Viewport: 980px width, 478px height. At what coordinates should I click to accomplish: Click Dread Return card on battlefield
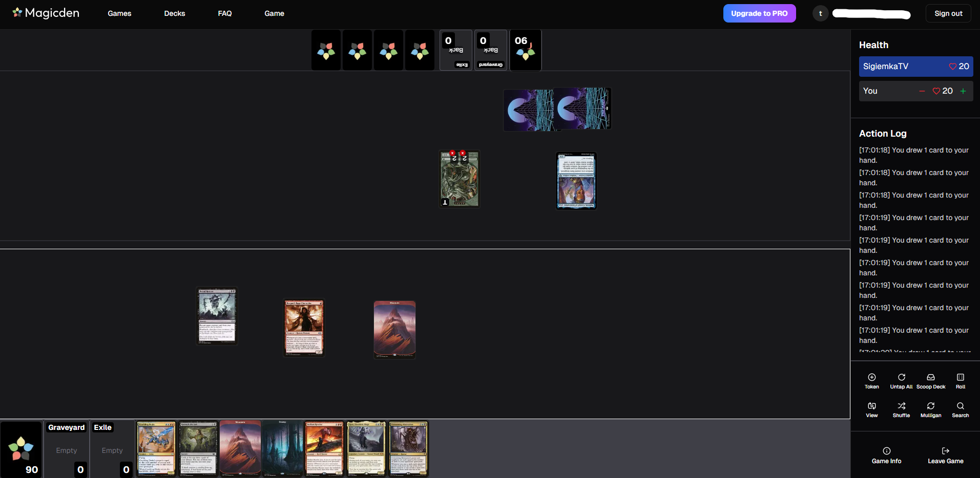point(217,316)
